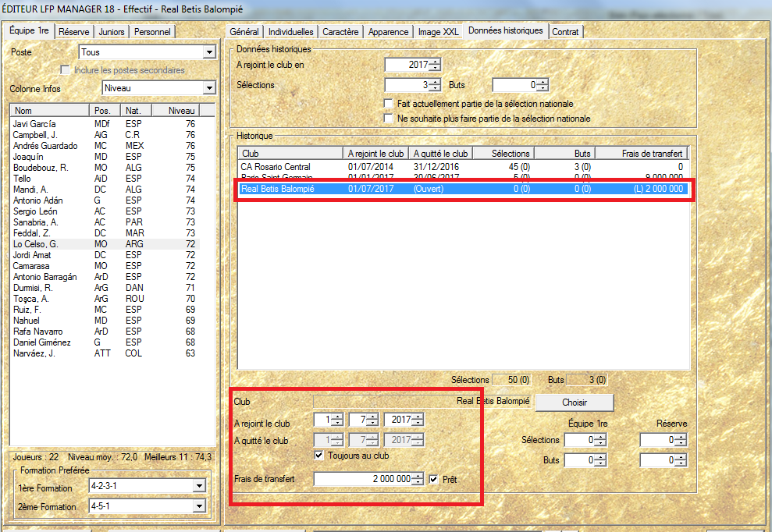Select the Real Betis Balompié history row

(x=464, y=189)
